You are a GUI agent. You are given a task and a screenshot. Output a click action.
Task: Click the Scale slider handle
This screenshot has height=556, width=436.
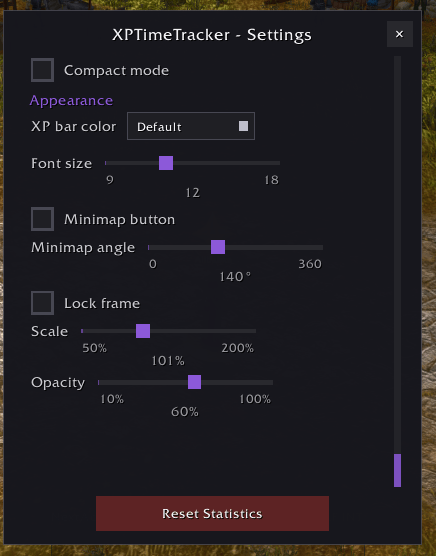(143, 331)
